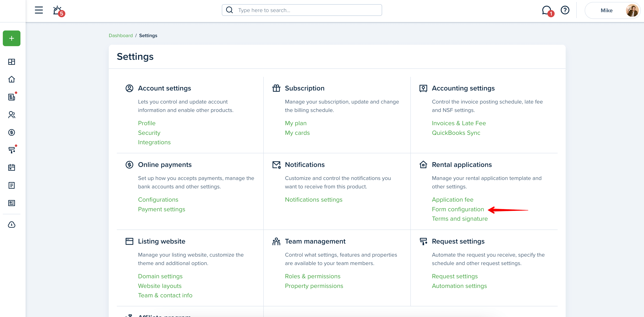This screenshot has width=644, height=317.
Task: Click the Listing website heading
Action: tap(162, 241)
